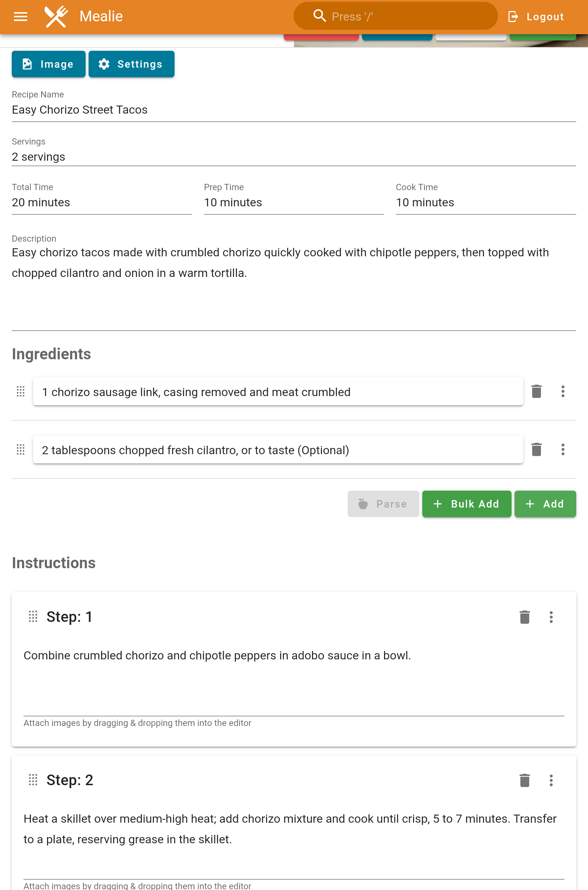Image resolution: width=588 pixels, height=890 pixels.
Task: Open the hamburger navigation menu
Action: coord(20,17)
